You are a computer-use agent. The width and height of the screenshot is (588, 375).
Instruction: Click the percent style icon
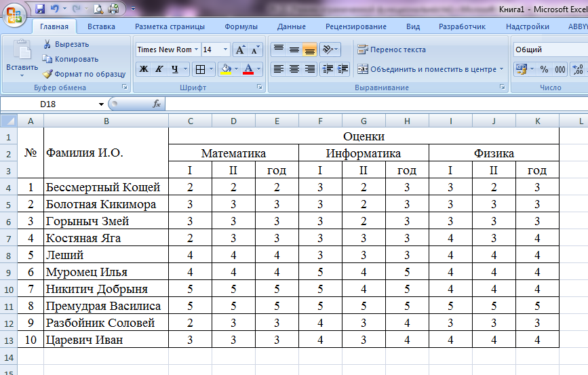click(544, 69)
